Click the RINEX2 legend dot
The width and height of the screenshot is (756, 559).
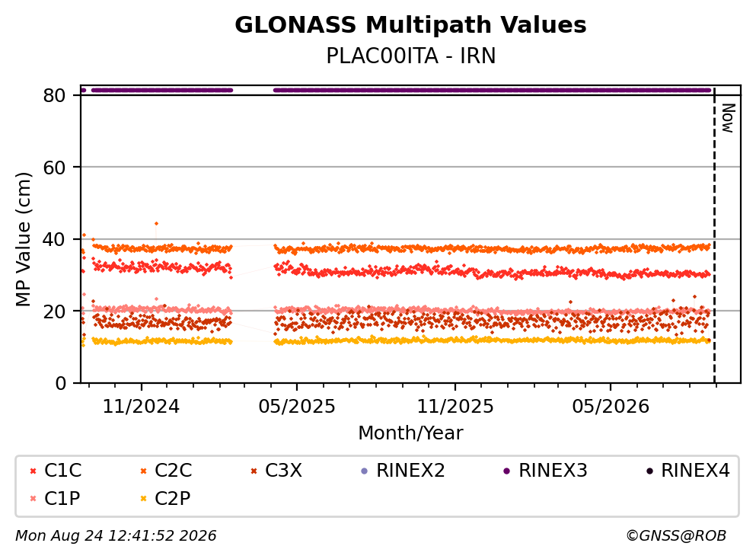[365, 471]
